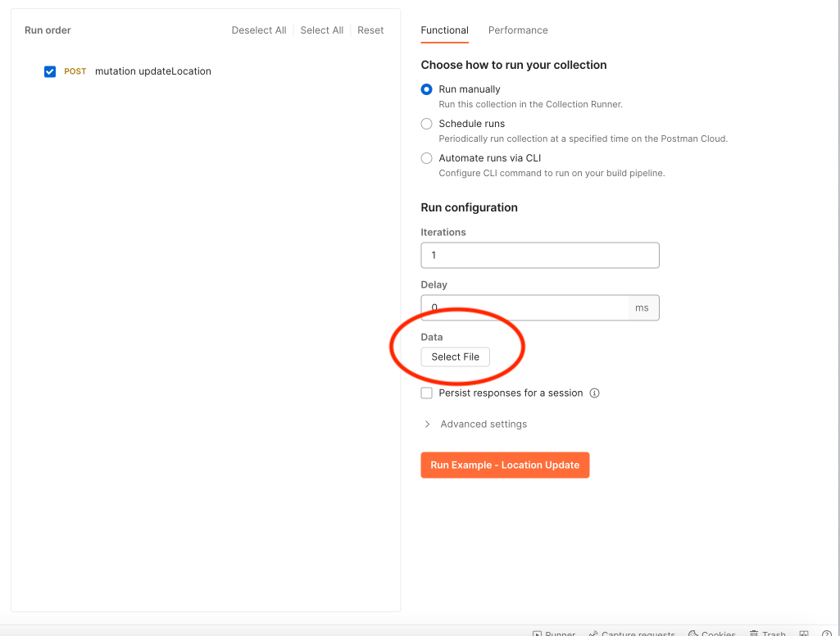
Task: Open Runner from the status bar
Action: pos(554,634)
